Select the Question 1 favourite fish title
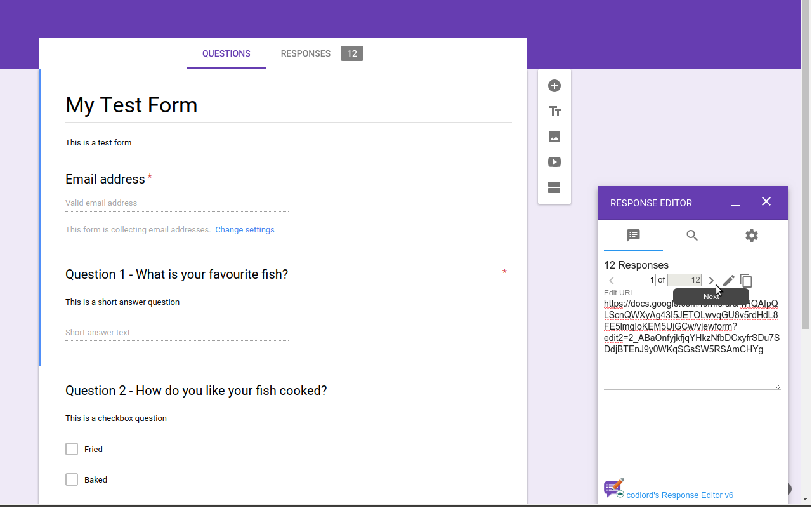 [x=177, y=274]
